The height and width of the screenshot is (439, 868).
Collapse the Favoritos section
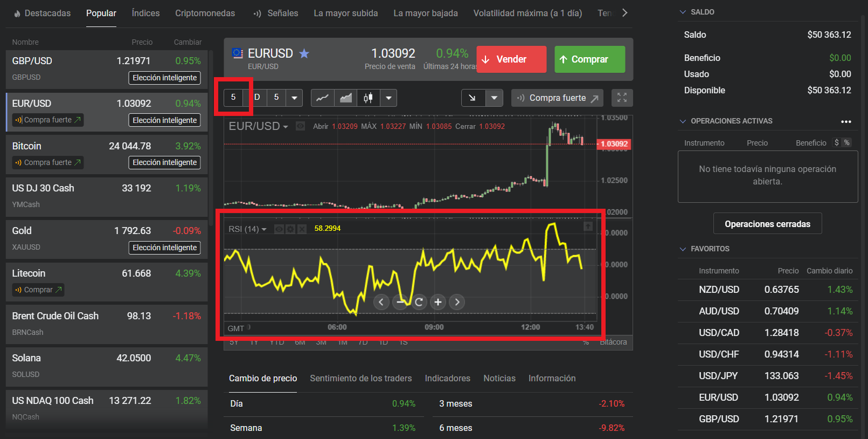click(x=683, y=249)
